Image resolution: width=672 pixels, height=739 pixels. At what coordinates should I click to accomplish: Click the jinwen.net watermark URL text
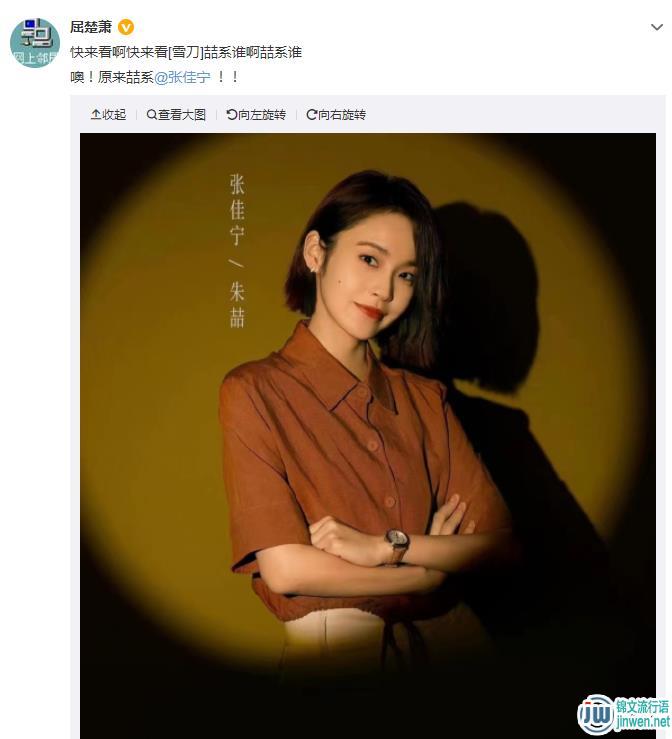point(642,722)
